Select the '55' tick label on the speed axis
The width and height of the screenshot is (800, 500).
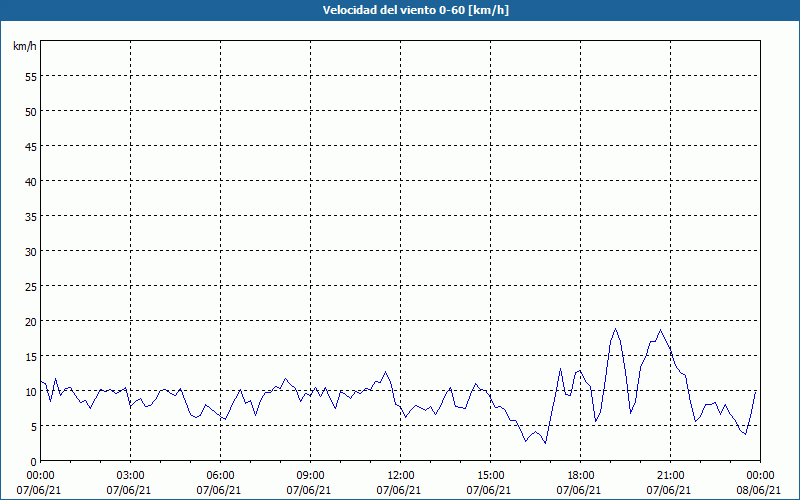click(31, 77)
